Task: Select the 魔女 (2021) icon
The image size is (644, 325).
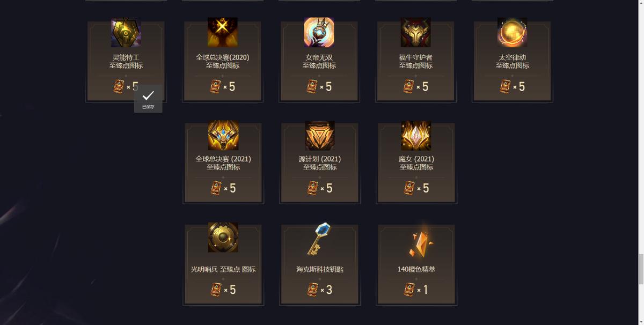Action: click(416, 135)
